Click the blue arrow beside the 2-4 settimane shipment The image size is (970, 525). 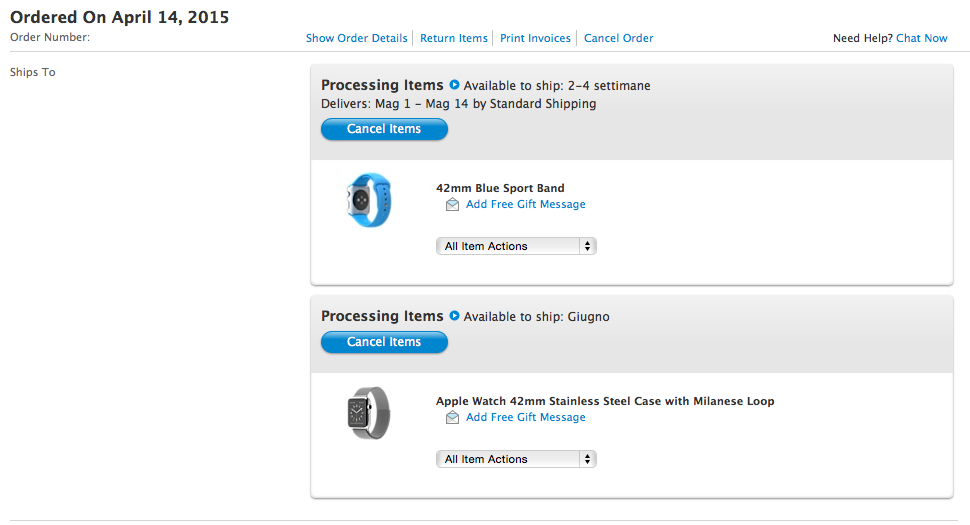(x=454, y=86)
